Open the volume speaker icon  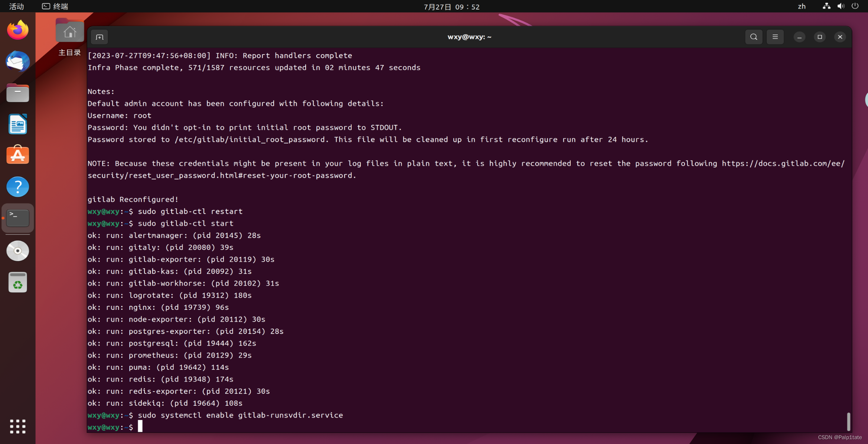841,6
